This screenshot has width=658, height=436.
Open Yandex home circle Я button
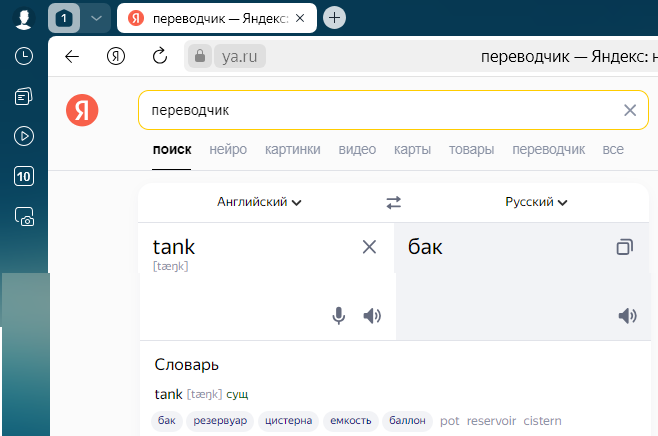(x=116, y=56)
